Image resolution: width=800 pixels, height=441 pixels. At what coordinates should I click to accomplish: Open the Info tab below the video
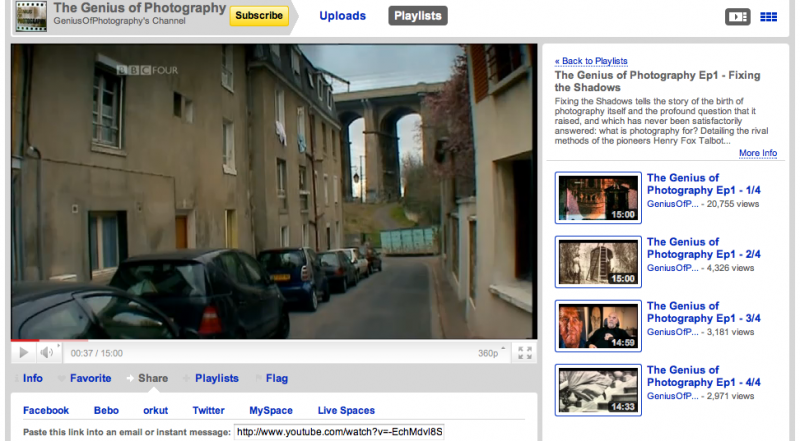click(x=33, y=378)
